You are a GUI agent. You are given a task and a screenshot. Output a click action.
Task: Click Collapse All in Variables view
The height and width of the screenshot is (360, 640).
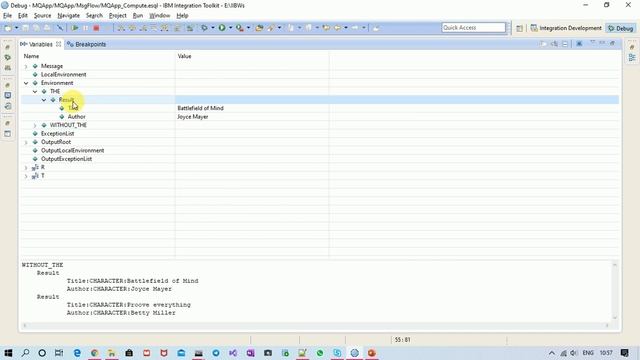pos(565,44)
